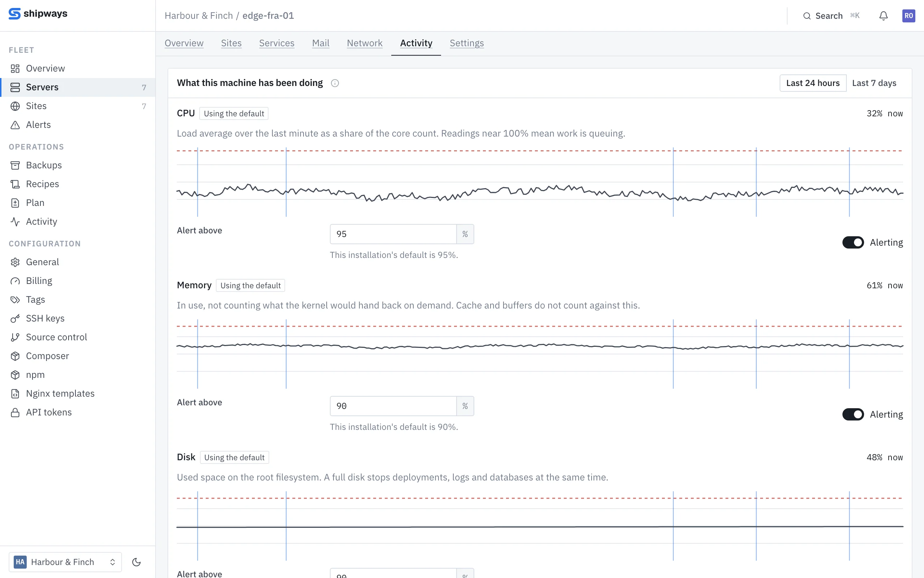924x578 pixels.
Task: Click the Billing gauge icon
Action: (x=15, y=281)
